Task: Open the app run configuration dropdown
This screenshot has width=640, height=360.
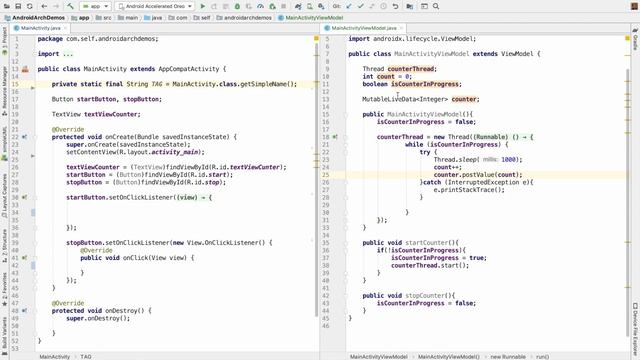Action: pyautogui.click(x=95, y=6)
